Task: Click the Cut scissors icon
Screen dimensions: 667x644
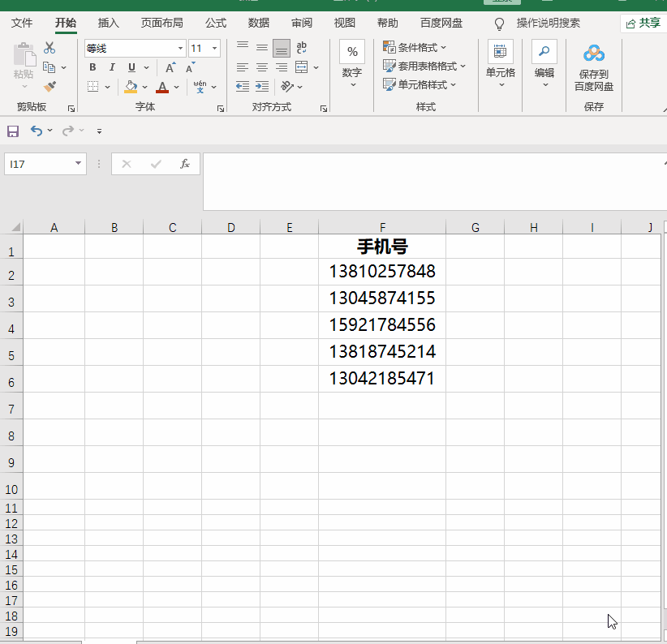Action: click(x=49, y=48)
